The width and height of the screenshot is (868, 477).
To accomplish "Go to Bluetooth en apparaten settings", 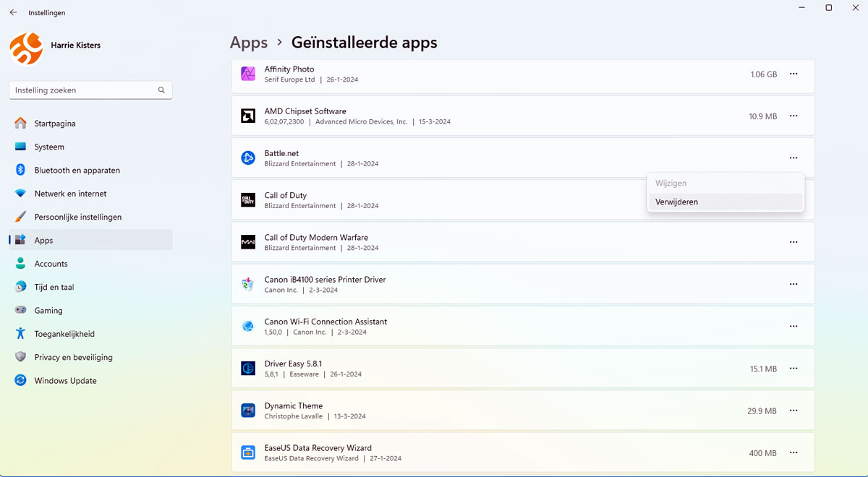I will click(77, 171).
